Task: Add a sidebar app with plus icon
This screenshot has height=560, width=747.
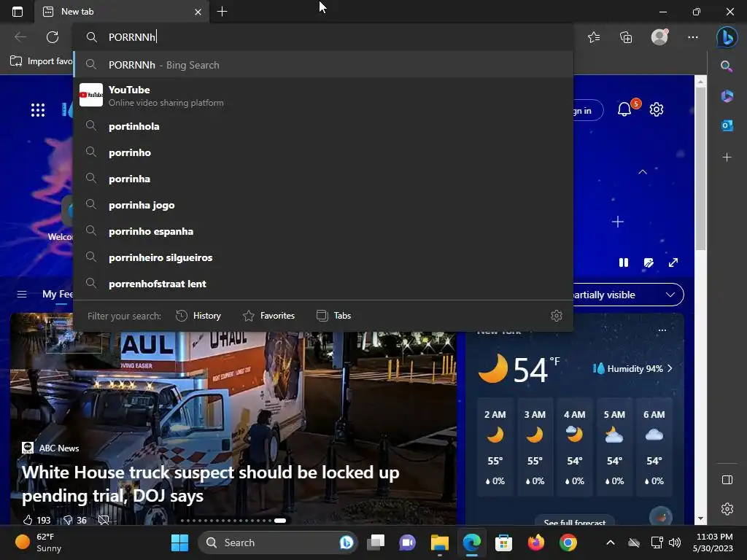Action: pyautogui.click(x=727, y=157)
